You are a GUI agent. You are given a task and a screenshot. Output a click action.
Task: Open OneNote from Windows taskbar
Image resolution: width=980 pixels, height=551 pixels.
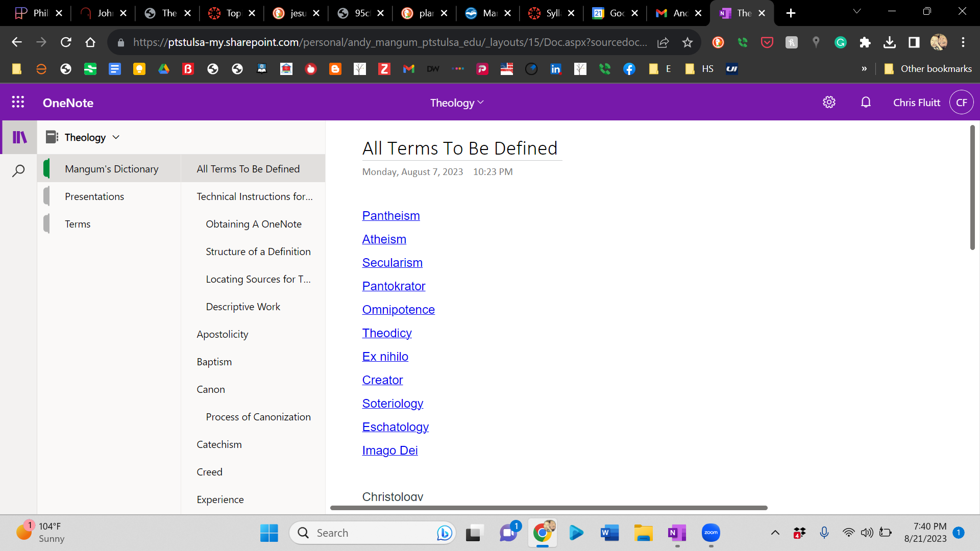click(677, 533)
